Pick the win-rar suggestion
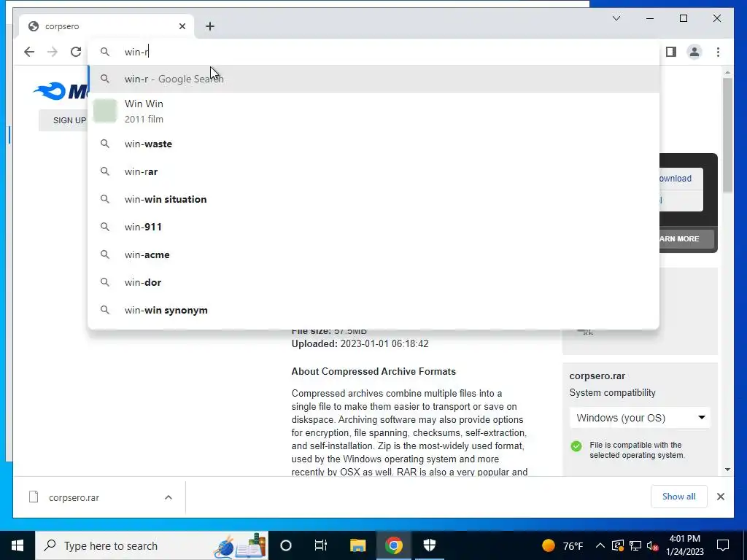 (x=374, y=171)
